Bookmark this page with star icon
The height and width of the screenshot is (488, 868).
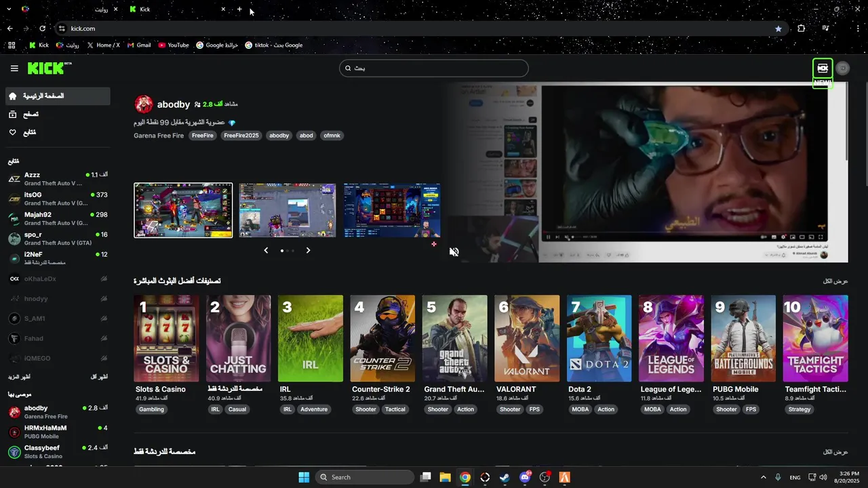point(778,28)
